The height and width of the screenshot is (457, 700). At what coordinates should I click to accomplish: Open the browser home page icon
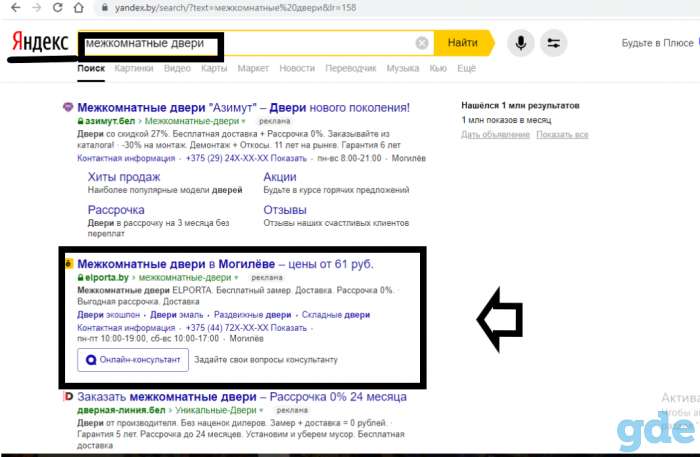(x=79, y=8)
